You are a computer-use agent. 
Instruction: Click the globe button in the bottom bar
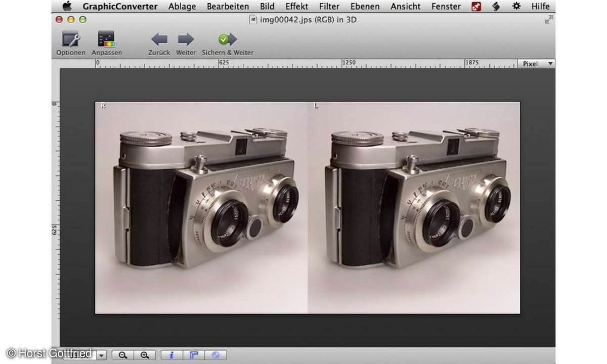(x=215, y=355)
